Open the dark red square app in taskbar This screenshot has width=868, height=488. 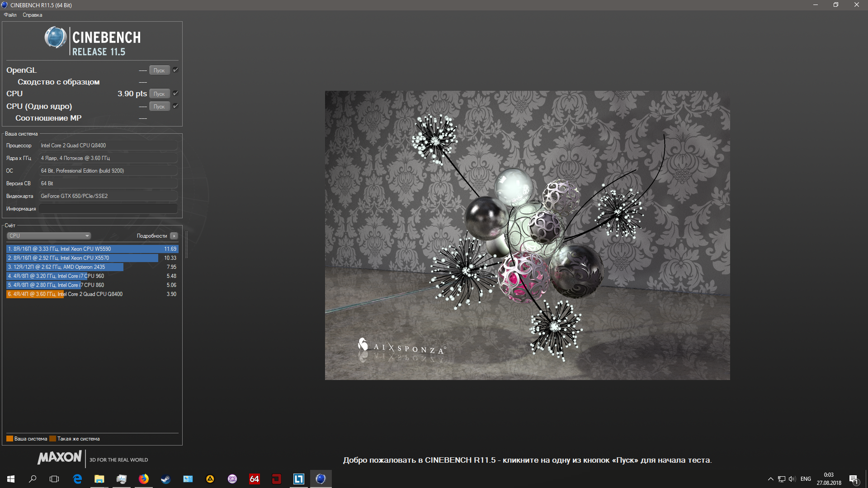pos(277,479)
